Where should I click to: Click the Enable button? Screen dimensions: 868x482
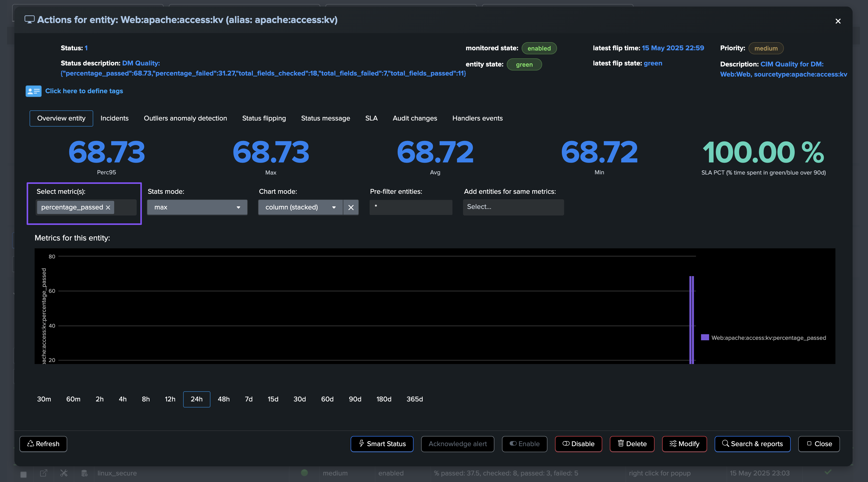524,444
